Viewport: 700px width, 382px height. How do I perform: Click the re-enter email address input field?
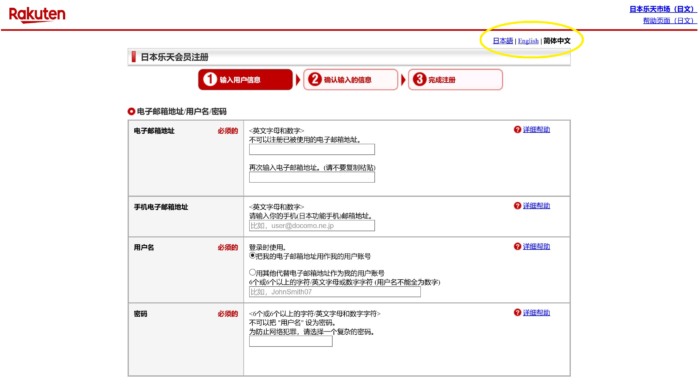[x=312, y=177]
